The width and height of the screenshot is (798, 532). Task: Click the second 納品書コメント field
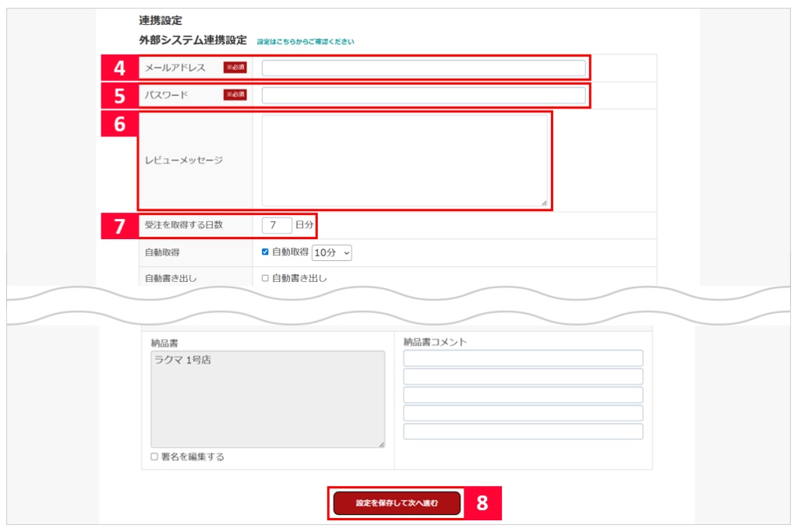tap(523, 376)
